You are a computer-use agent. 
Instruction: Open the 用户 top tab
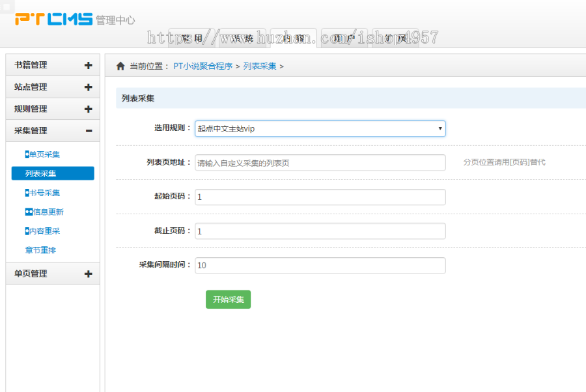pyautogui.click(x=344, y=38)
